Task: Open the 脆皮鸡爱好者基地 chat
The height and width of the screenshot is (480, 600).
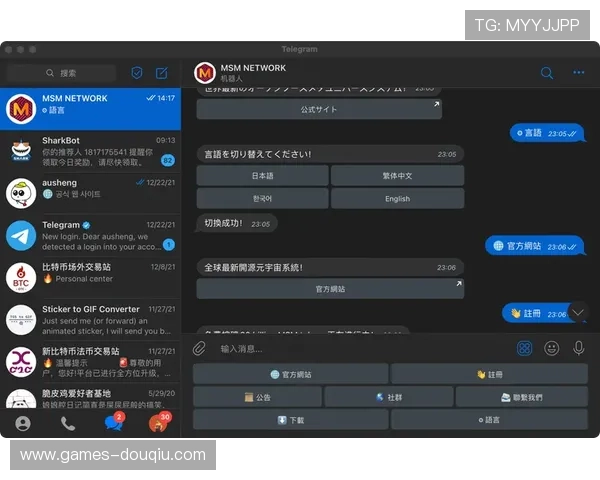Action: 90,396
